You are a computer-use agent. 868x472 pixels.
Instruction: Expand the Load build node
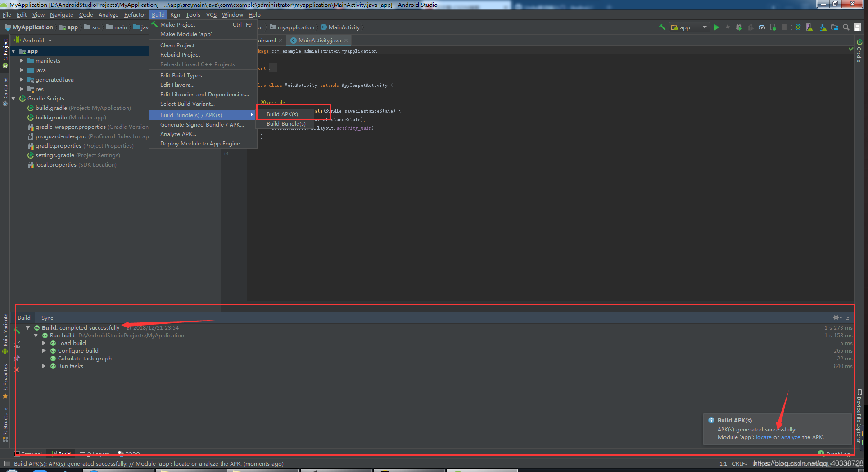[44, 343]
